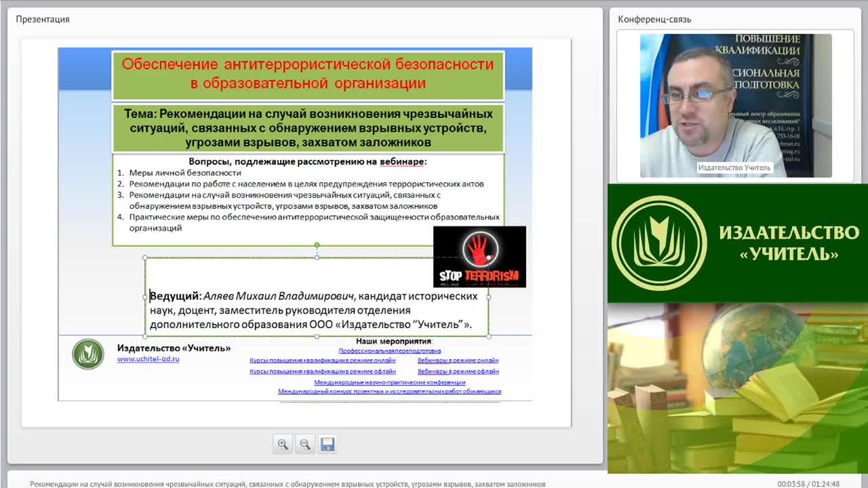Click list item Меры личной безопасности
This screenshot has height=488, width=868.
click(x=184, y=173)
